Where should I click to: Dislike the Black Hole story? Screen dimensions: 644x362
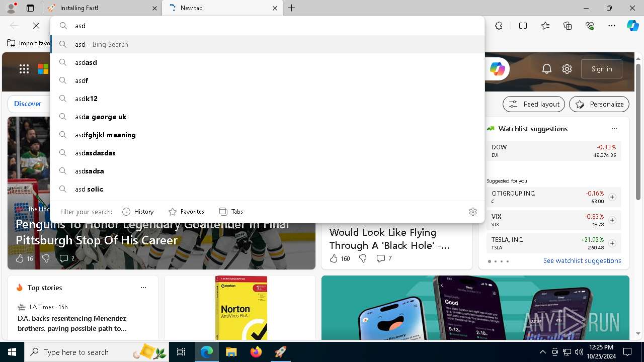363,258
